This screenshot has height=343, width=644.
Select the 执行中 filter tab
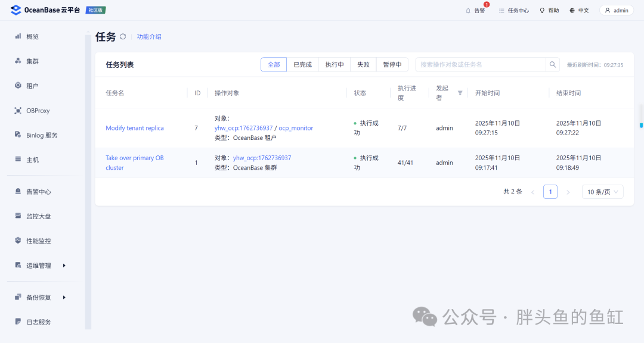click(x=335, y=64)
